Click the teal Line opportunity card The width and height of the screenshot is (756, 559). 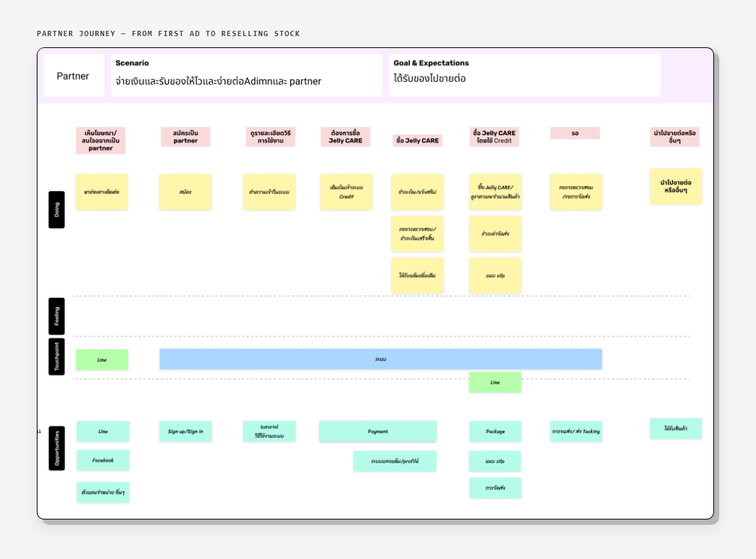pos(103,431)
